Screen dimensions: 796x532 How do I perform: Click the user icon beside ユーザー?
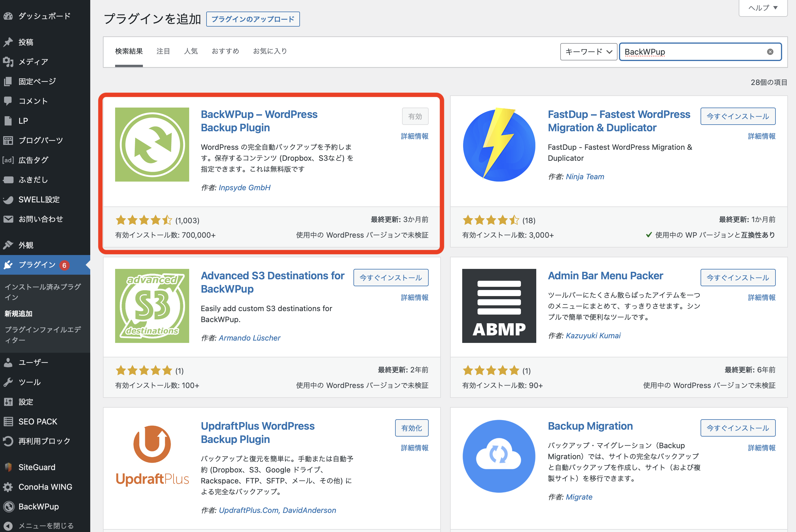[x=8, y=363]
